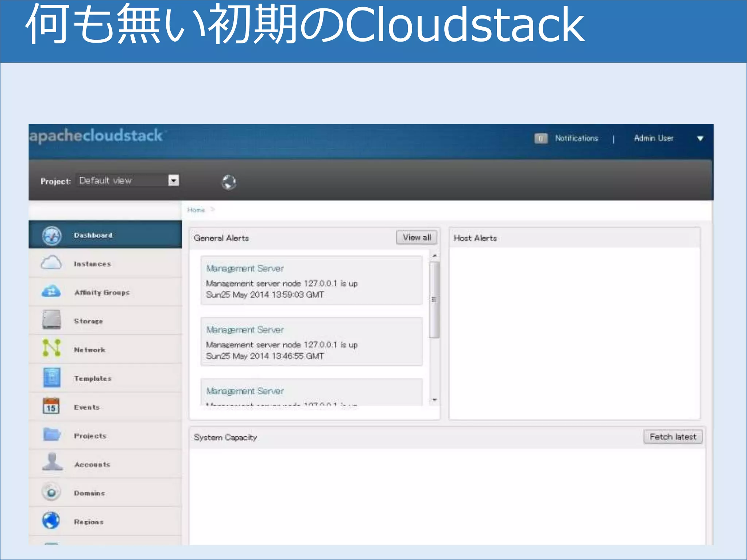747x560 pixels.
Task: Click the notifications count badge
Action: pyautogui.click(x=541, y=139)
